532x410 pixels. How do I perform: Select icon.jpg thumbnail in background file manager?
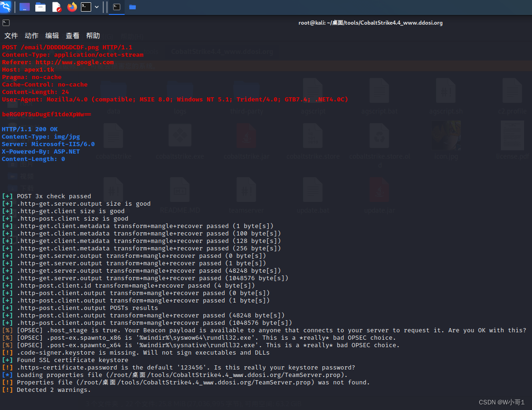(x=446, y=140)
